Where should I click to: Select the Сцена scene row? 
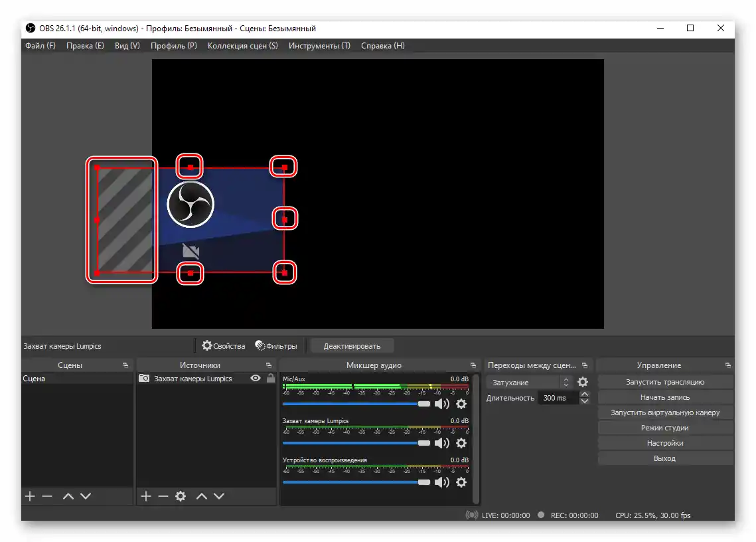pyautogui.click(x=76, y=379)
